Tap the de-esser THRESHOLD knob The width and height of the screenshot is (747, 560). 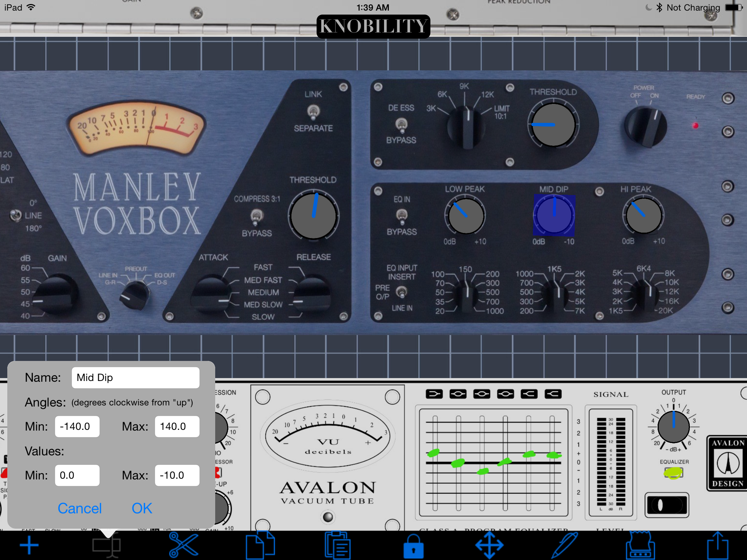(x=553, y=125)
